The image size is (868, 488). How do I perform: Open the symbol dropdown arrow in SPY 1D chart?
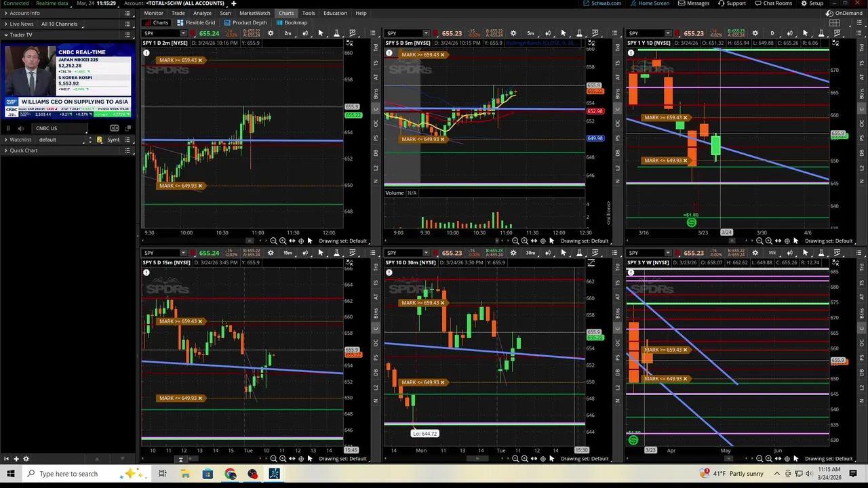[x=668, y=33]
